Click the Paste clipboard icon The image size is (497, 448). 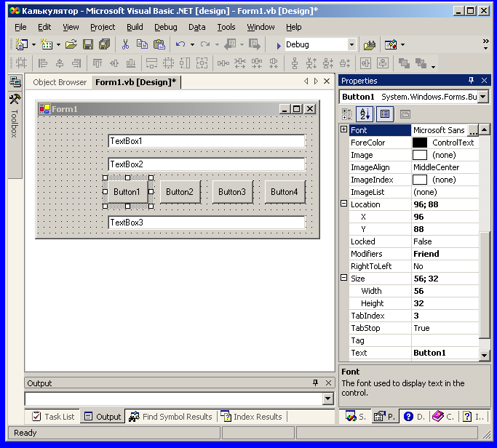(159, 44)
